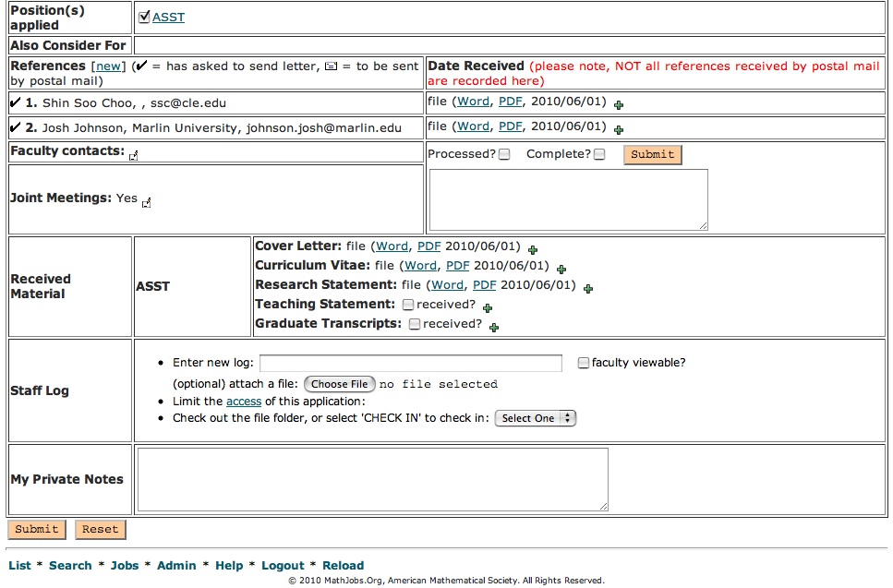Toggle the ASST position checkbox
893x588 pixels.
pos(144,17)
